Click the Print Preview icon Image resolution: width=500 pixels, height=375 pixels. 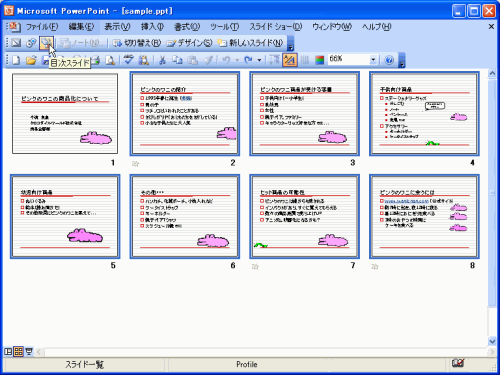pyautogui.click(x=110, y=60)
